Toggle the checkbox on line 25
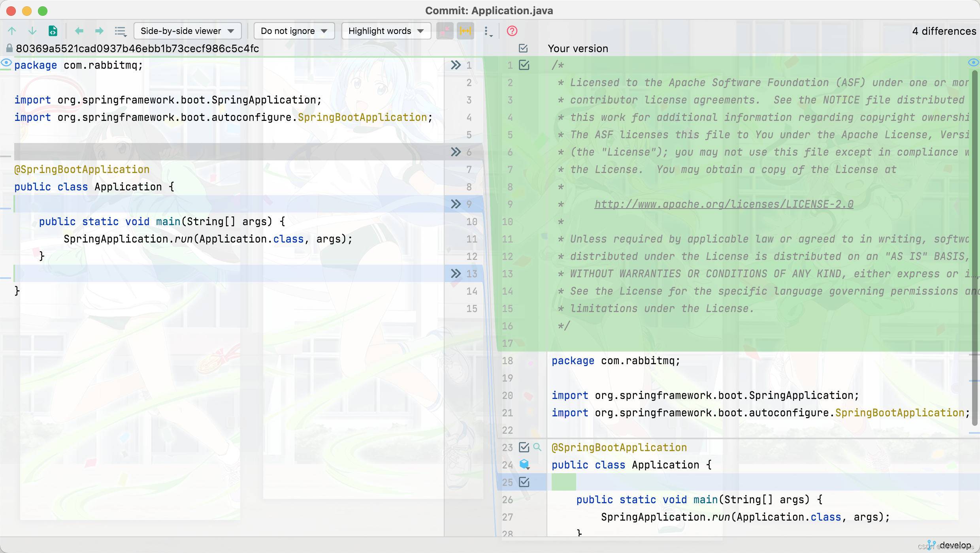Viewport: 980px width, 553px height. click(x=524, y=482)
